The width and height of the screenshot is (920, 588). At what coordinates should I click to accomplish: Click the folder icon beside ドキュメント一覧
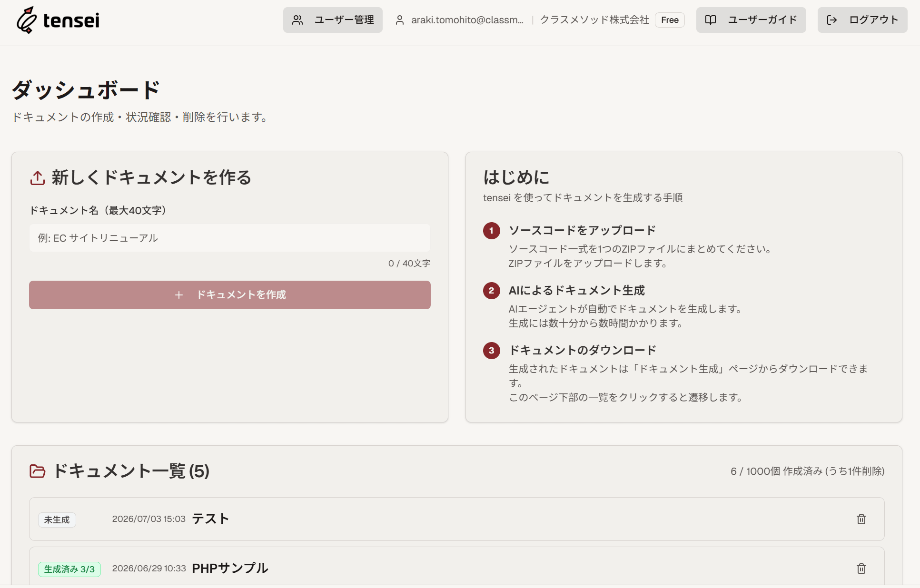click(38, 471)
